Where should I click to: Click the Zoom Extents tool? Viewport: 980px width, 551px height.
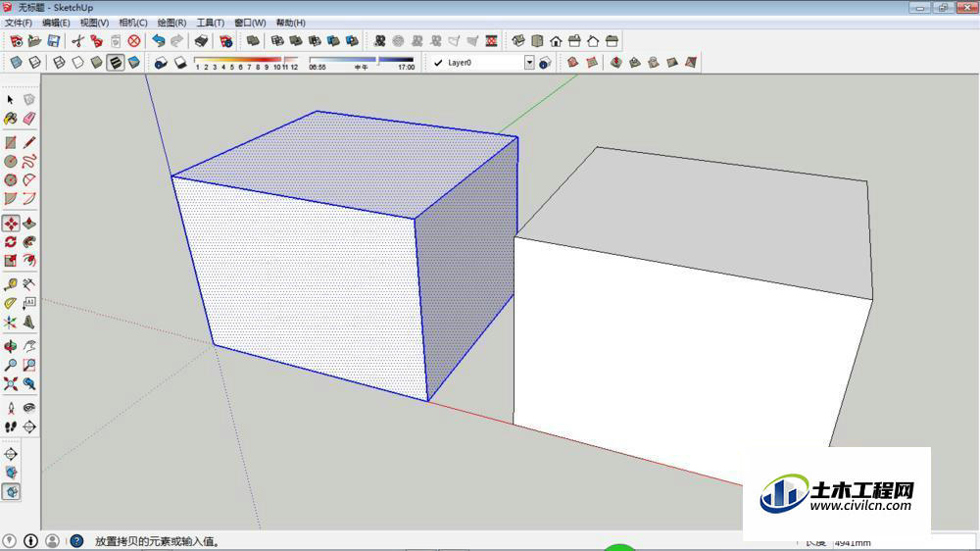point(11,383)
